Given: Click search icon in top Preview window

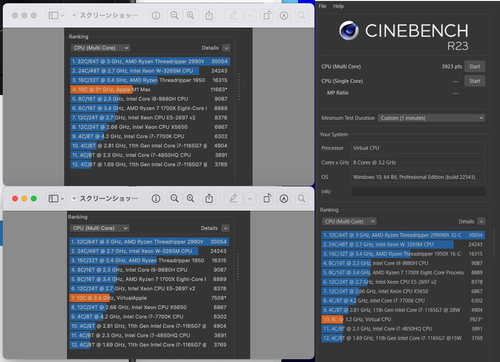Looking at the screenshot, I should 301,15.
